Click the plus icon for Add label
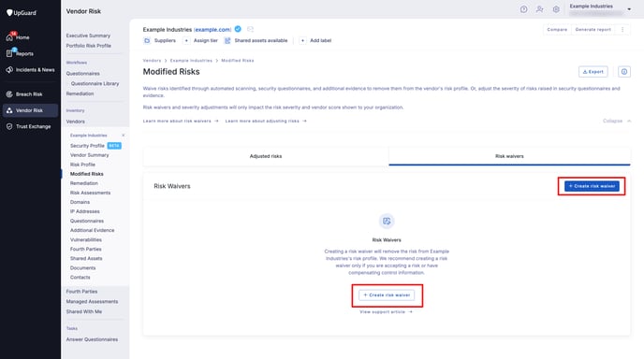The height and width of the screenshot is (359, 644). [302, 40]
